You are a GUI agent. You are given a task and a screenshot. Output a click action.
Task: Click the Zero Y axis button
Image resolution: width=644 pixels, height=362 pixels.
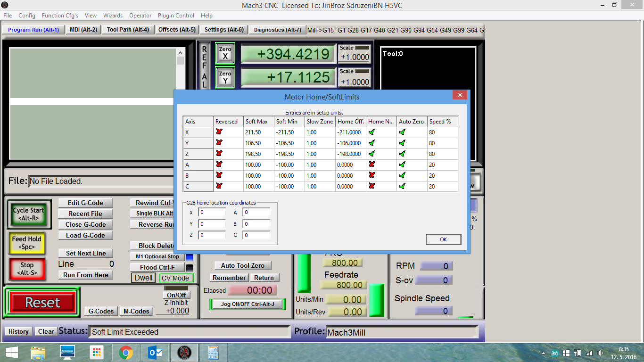[x=225, y=77]
